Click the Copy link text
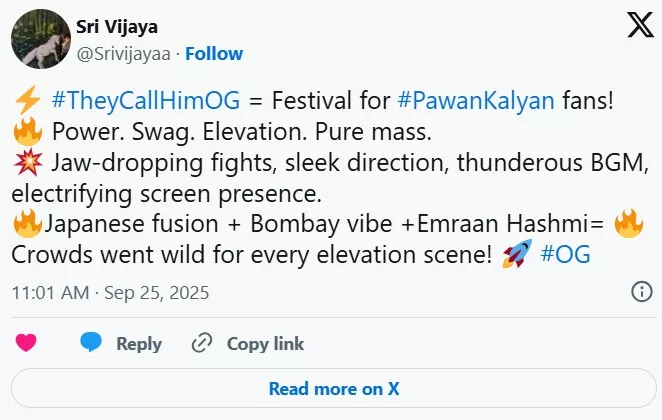 (x=265, y=343)
